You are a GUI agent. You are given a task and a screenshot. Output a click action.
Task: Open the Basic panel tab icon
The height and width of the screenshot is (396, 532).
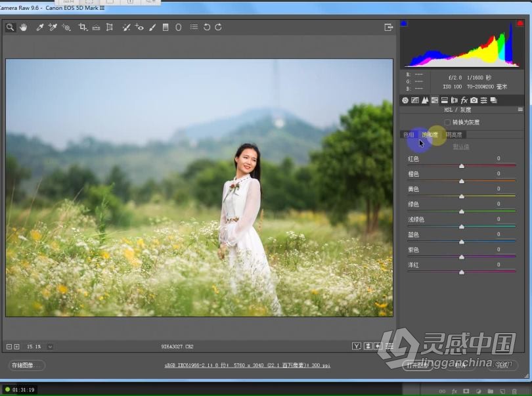pos(405,100)
